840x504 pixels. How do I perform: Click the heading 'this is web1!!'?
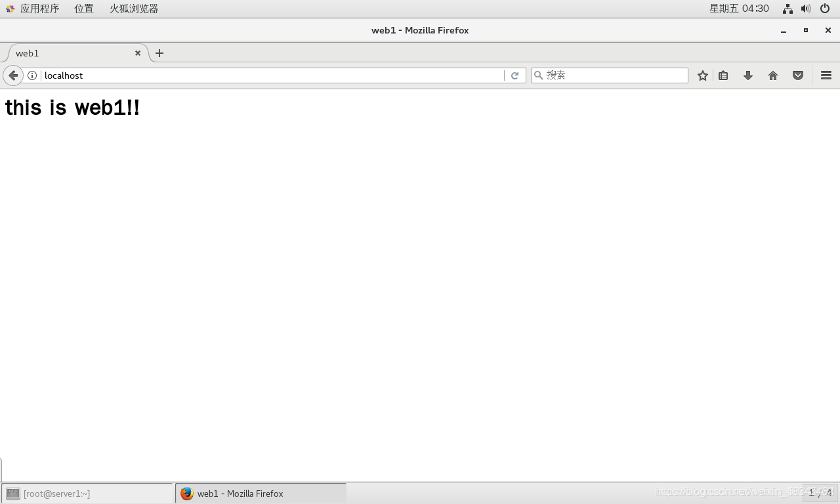[72, 107]
